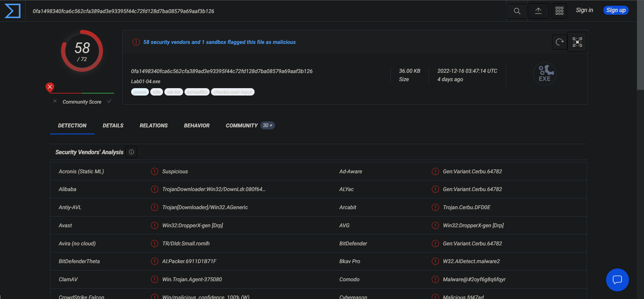This screenshot has height=299, width=644.
Task: Click the Win.Trojan.Agent-375080 detection name
Action: (x=192, y=280)
